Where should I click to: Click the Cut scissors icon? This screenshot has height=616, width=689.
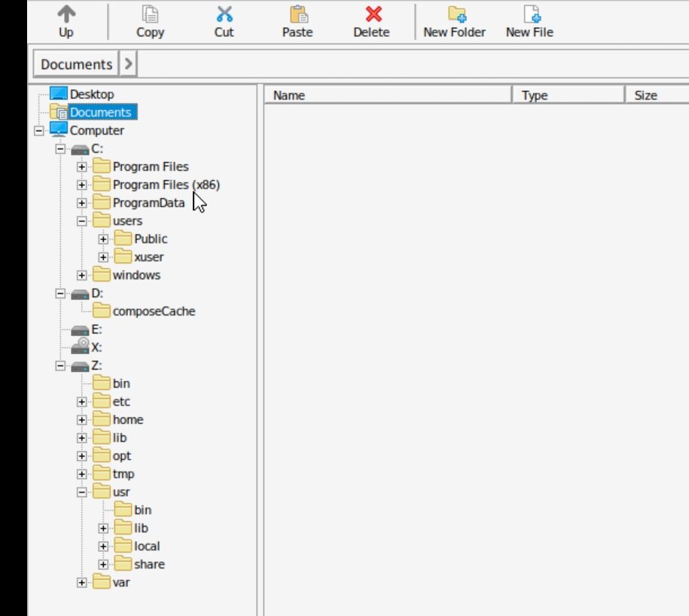224,14
